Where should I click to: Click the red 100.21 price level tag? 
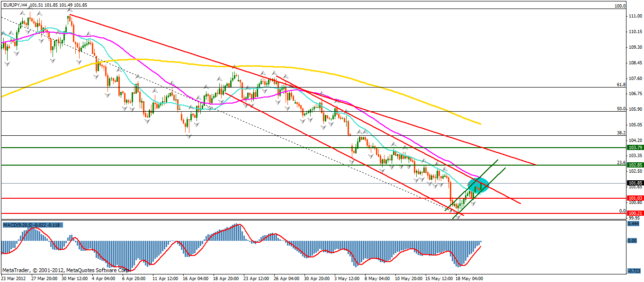pos(635,213)
